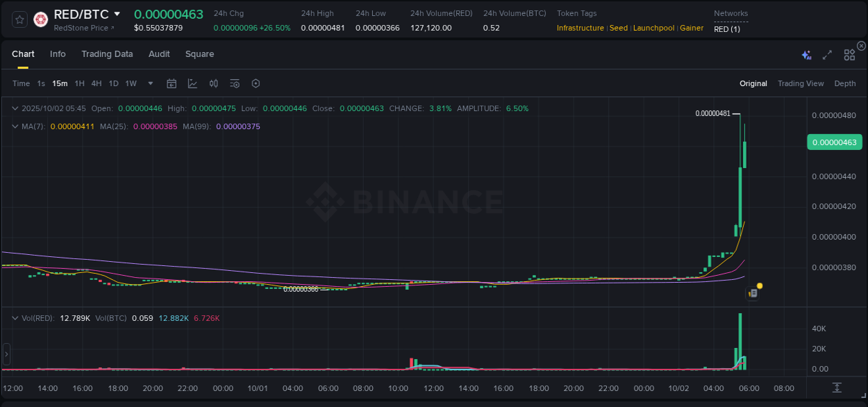Open the indicator list settings icon
868x407 pixels.
pos(235,83)
